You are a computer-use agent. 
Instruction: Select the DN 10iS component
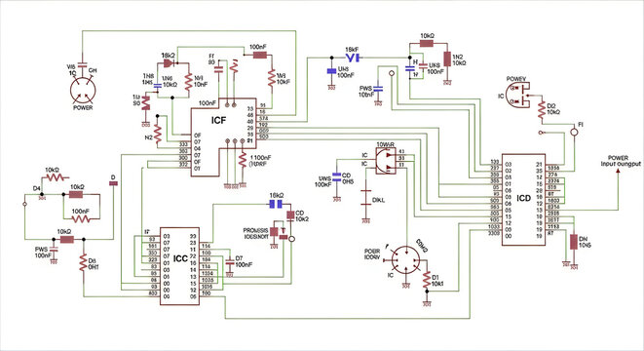[574, 242]
